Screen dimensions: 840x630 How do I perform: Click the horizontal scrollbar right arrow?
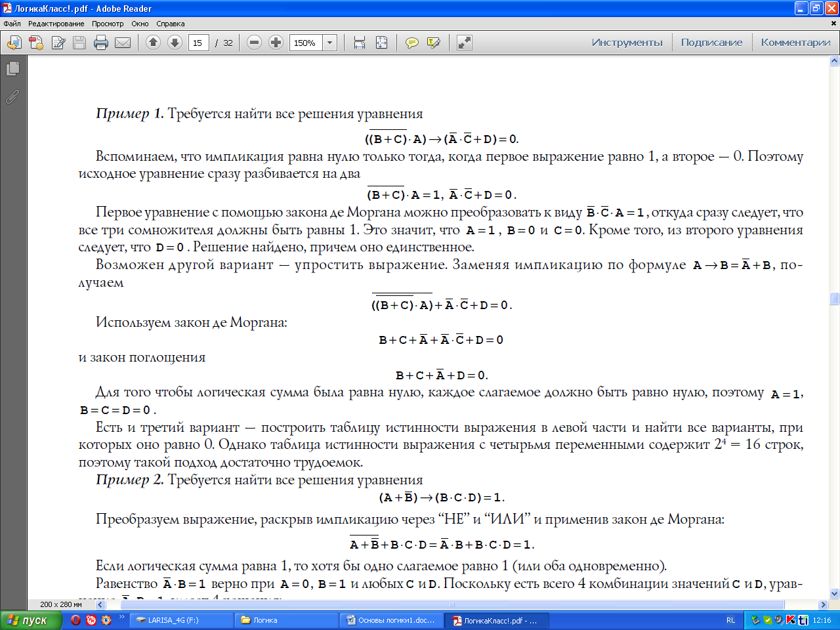824,604
